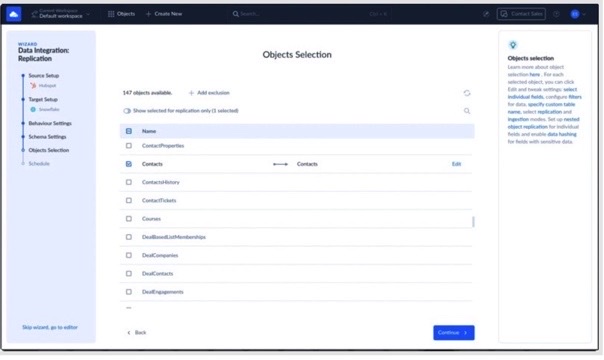604x360 pixels.
Task: Open the user avatar menu
Action: [575, 14]
